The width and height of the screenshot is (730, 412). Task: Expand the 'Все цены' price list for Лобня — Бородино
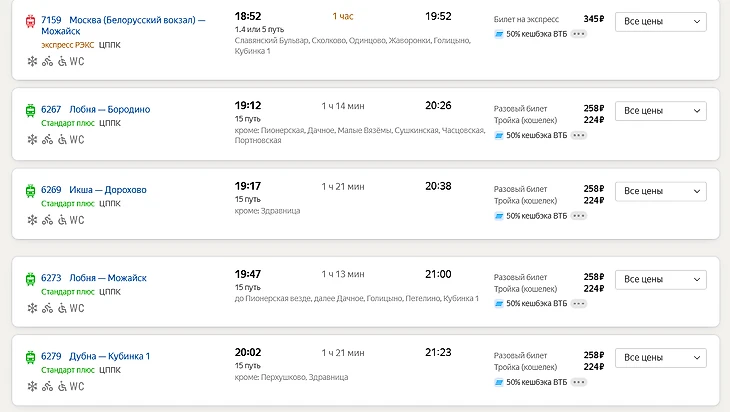(660, 111)
